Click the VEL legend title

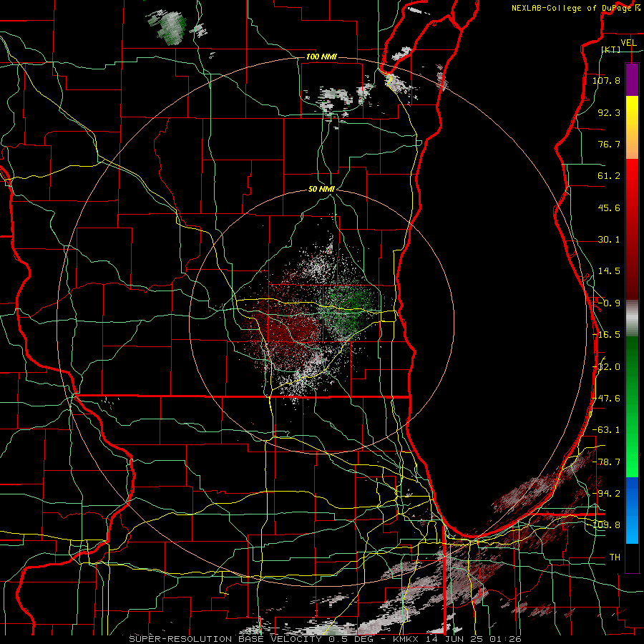tap(628, 42)
